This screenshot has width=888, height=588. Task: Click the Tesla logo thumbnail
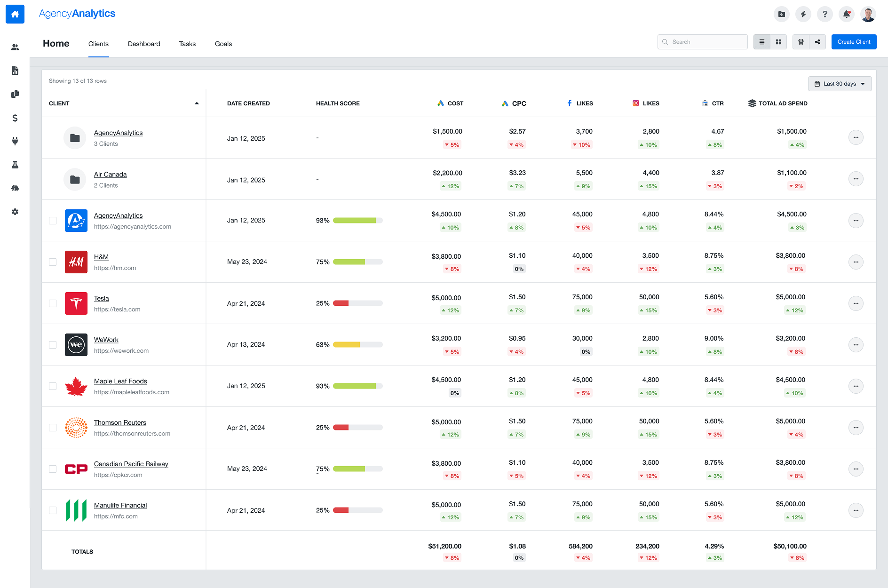click(x=76, y=303)
